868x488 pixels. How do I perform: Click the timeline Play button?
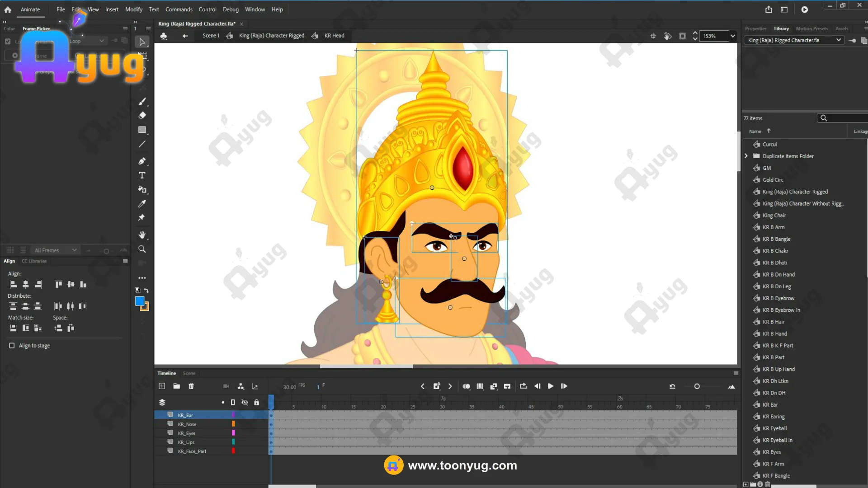tap(550, 386)
